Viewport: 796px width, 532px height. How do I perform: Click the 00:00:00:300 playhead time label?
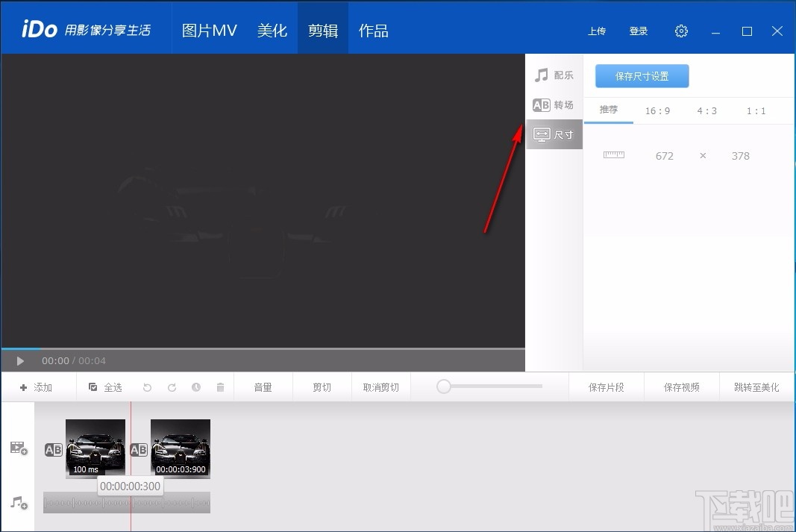[130, 486]
